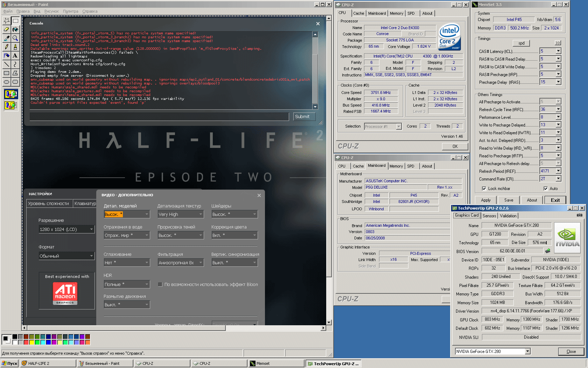The image size is (588, 368).
Task: Choose the Pencil tool
Action: 6,47
